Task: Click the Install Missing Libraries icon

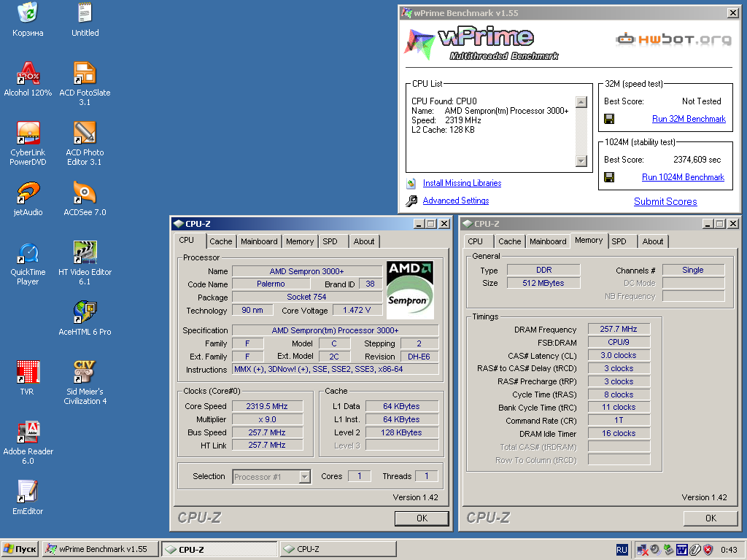Action: coord(411,183)
